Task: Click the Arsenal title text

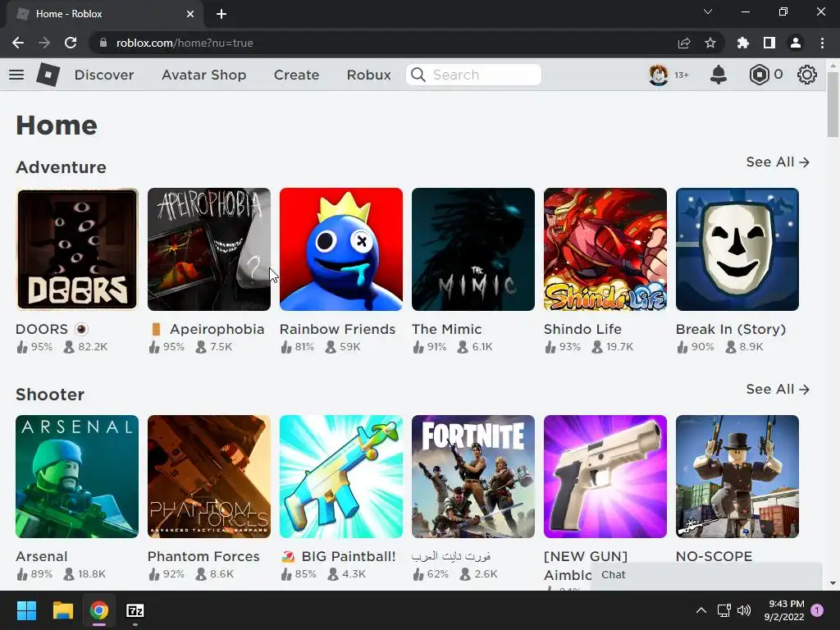Action: pos(42,556)
